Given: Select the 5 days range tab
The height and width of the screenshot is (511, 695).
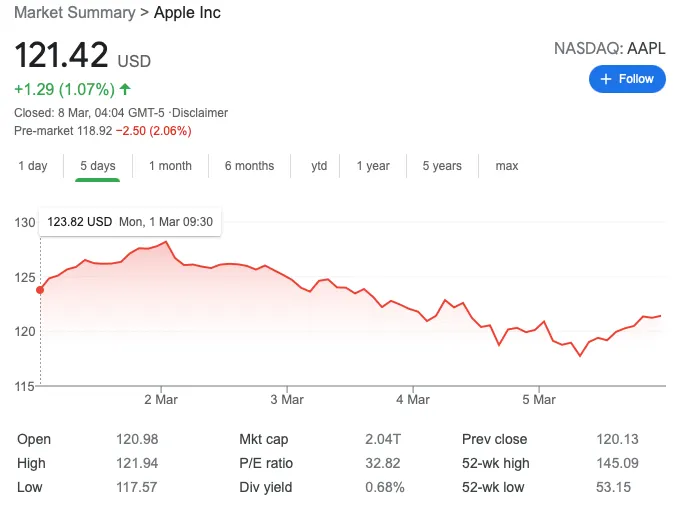Looking at the screenshot, I should click(x=97, y=166).
